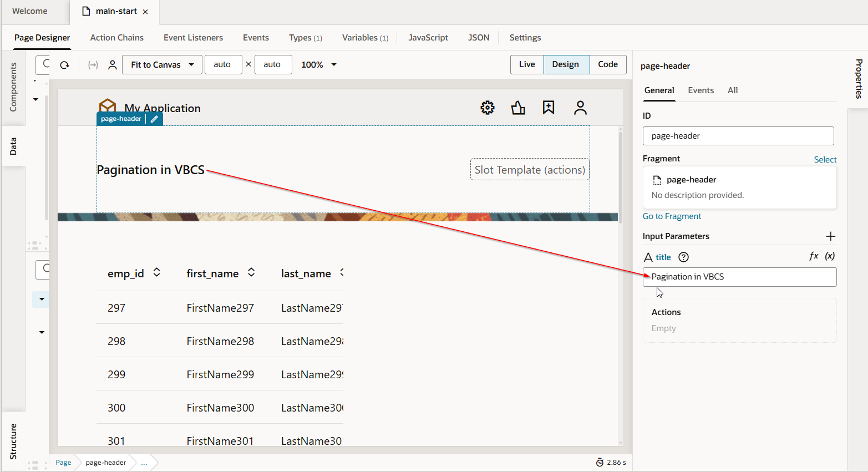868x472 pixels.
Task: Select the Design mode button
Action: [565, 64]
